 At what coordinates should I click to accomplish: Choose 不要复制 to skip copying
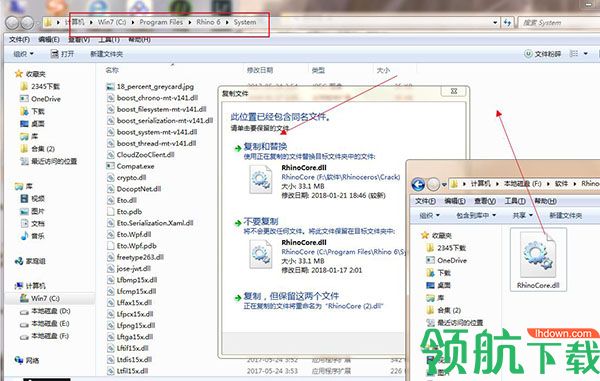[x=261, y=221]
